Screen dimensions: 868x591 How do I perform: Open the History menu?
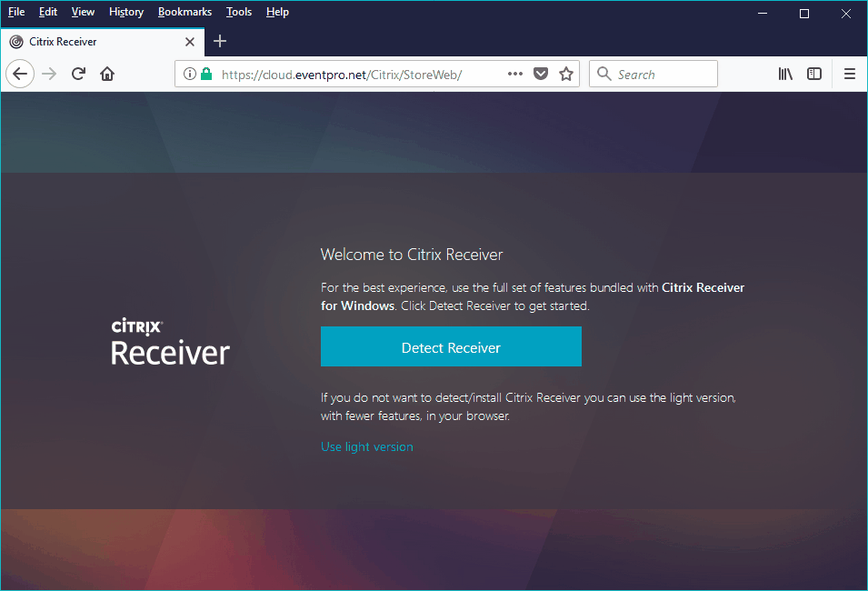126,12
